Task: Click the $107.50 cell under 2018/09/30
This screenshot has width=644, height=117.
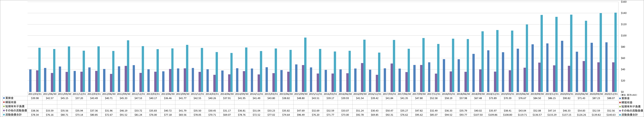Action: 478,115
